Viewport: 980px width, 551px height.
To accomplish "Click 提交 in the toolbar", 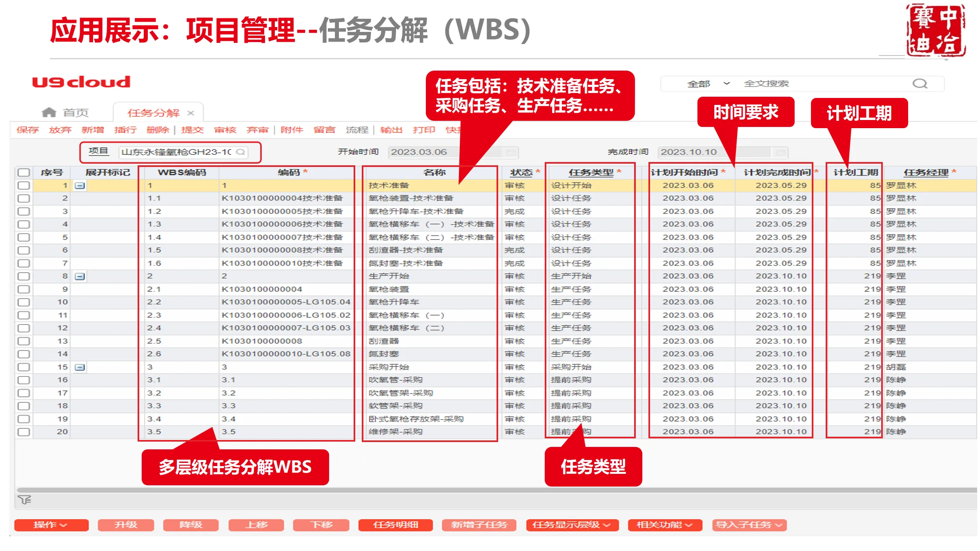I will (193, 130).
